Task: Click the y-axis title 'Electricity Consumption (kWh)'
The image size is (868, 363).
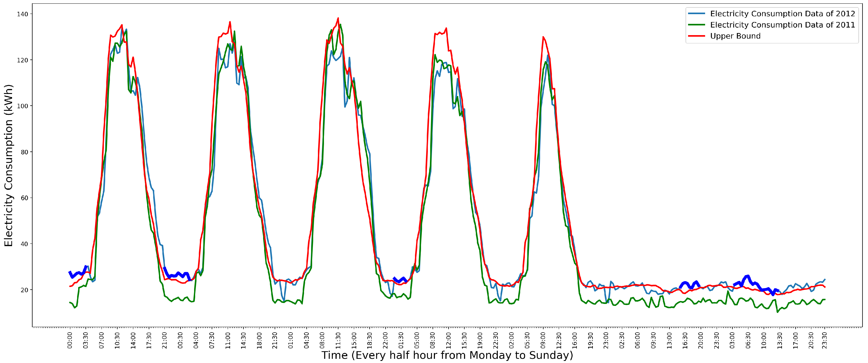Action: tap(8, 165)
